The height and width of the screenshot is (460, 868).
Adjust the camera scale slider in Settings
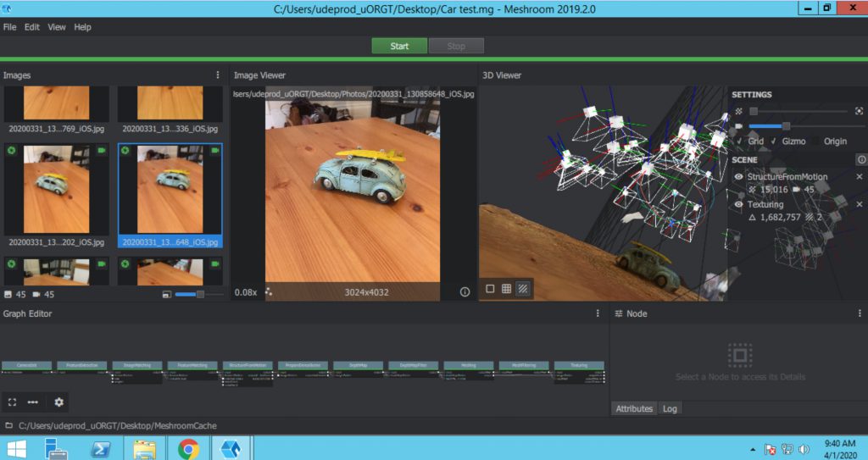click(786, 126)
